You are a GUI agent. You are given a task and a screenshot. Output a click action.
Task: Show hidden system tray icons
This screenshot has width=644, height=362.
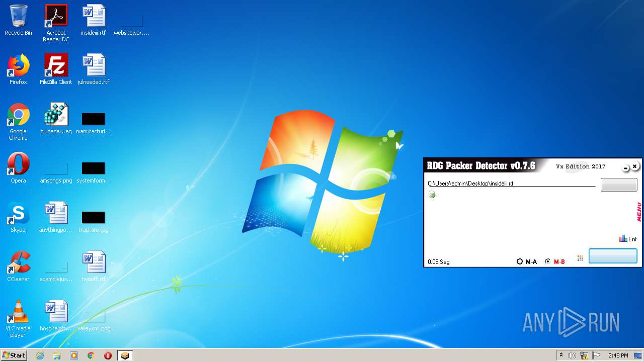click(561, 355)
